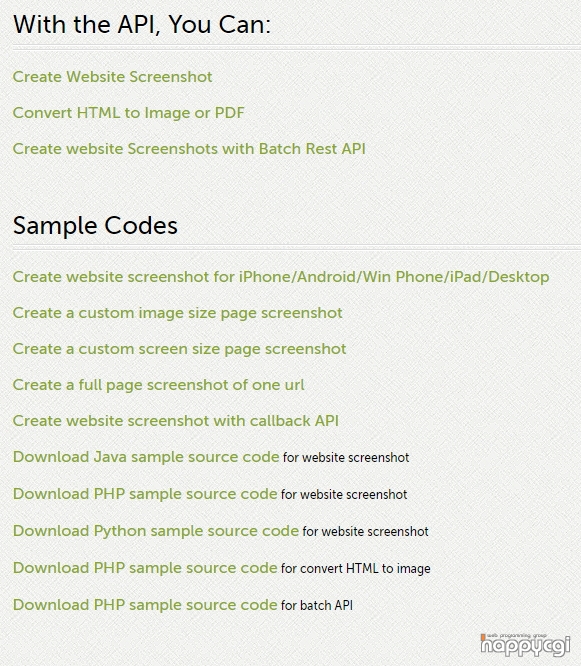Click 'for convert HTML to image' text
The image size is (581, 666).
click(355, 568)
